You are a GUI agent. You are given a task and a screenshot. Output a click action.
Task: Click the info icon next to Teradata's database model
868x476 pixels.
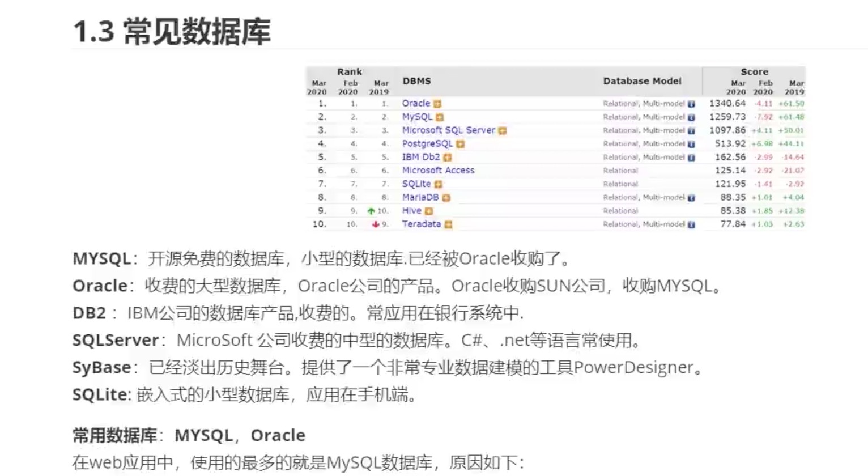pos(691,224)
